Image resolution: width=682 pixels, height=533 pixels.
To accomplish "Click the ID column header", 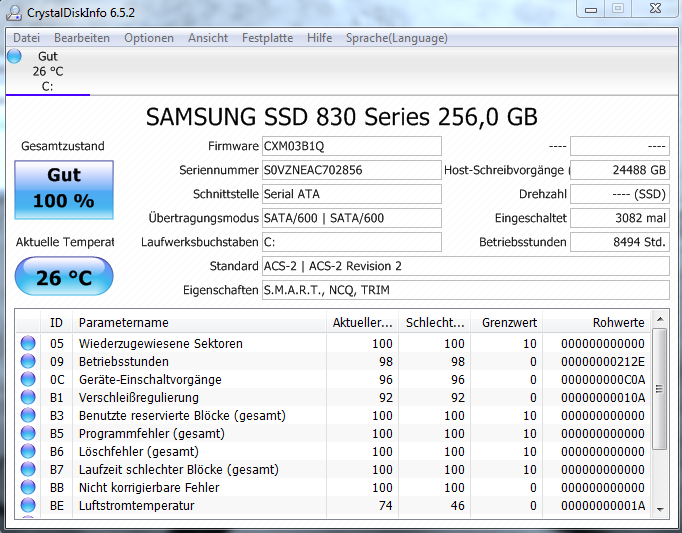I will tap(57, 322).
